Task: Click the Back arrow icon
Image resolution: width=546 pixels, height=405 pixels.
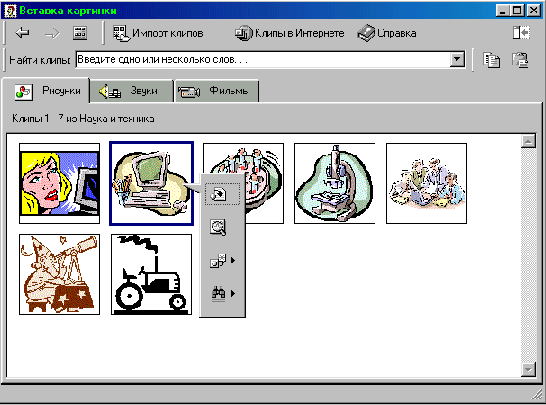Action: (x=22, y=33)
